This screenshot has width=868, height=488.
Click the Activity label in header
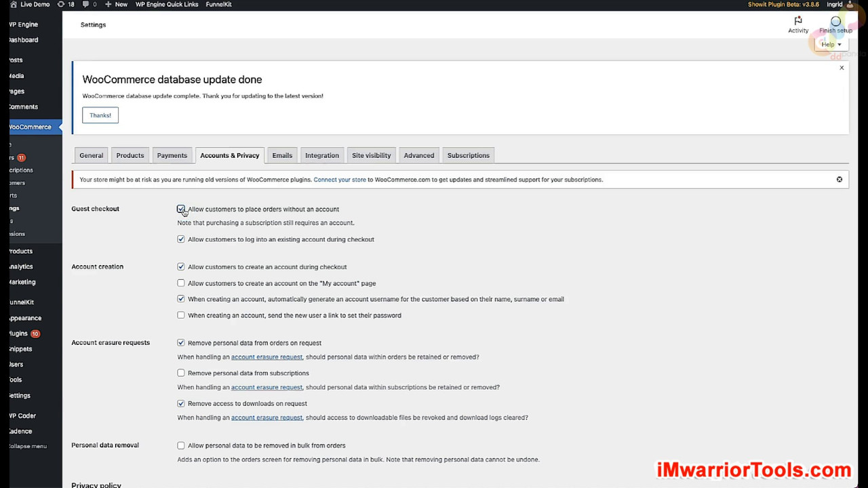point(798,30)
